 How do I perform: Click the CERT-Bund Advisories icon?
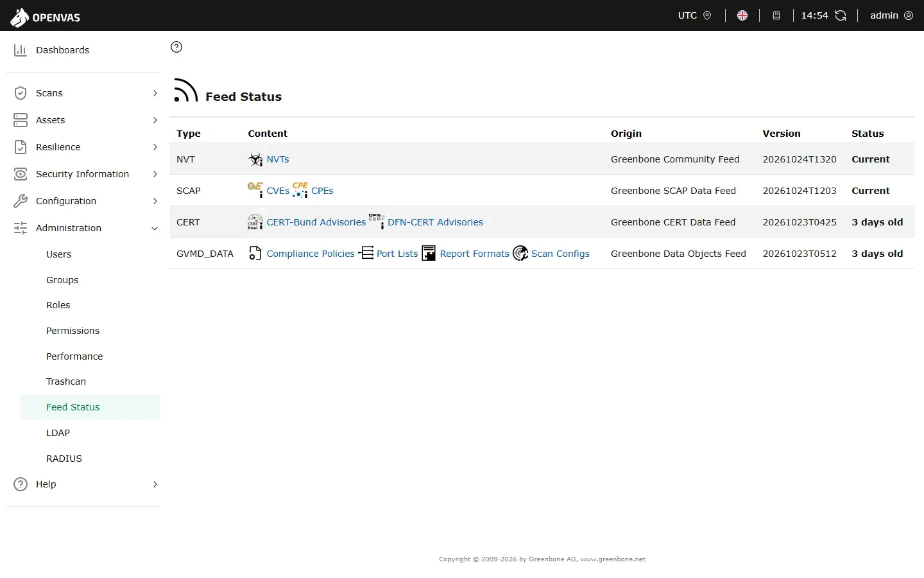(x=255, y=222)
